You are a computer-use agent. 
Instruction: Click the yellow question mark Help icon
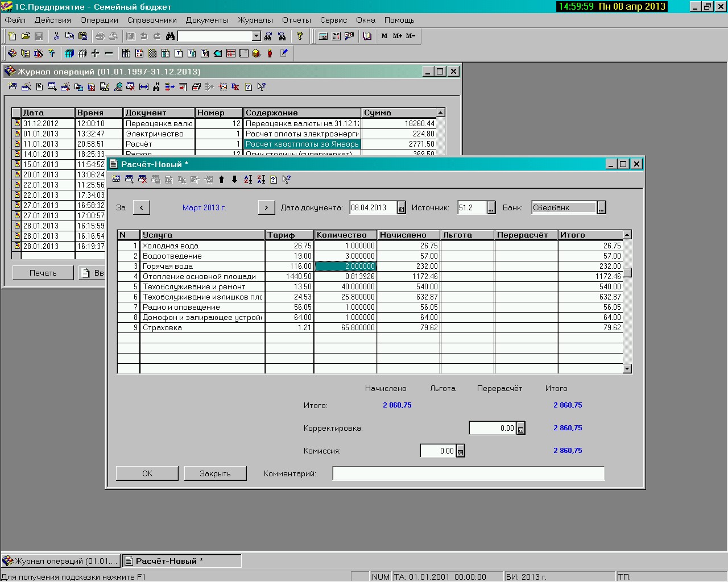pyautogui.click(x=300, y=36)
